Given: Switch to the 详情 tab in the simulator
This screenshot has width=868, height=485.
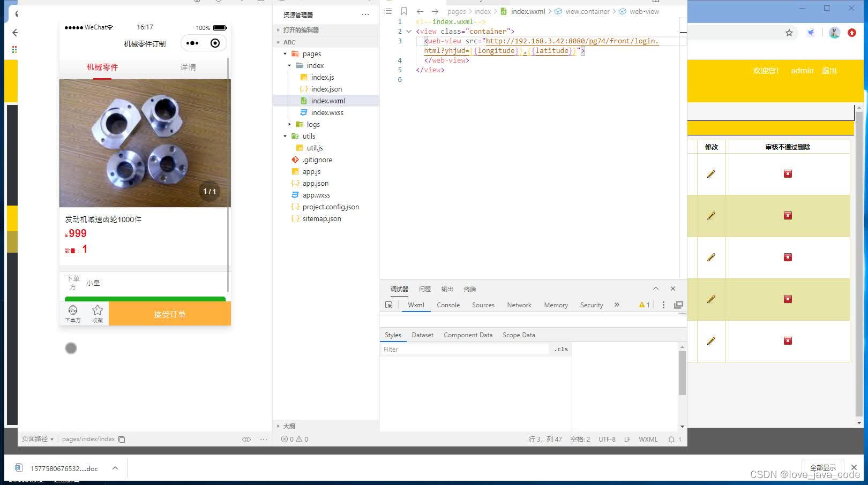Looking at the screenshot, I should pyautogui.click(x=188, y=67).
